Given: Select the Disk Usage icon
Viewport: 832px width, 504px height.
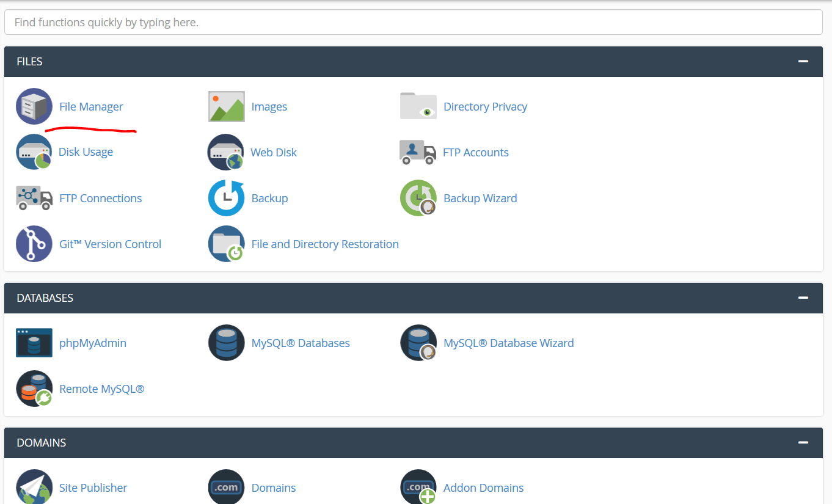Looking at the screenshot, I should (x=34, y=152).
